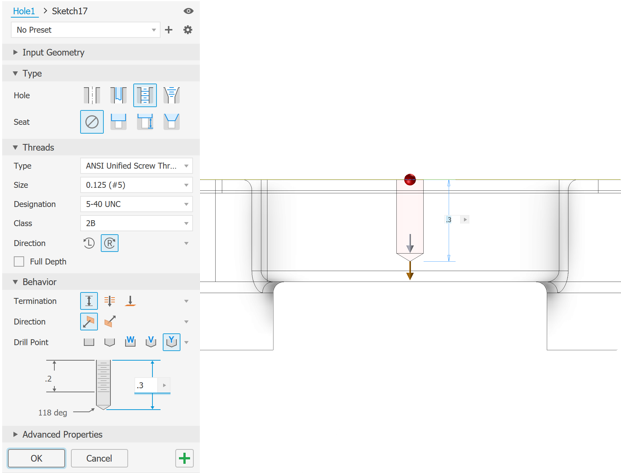Image resolution: width=621 pixels, height=474 pixels.
Task: Open thread Direction options arrow
Action: [x=186, y=243]
